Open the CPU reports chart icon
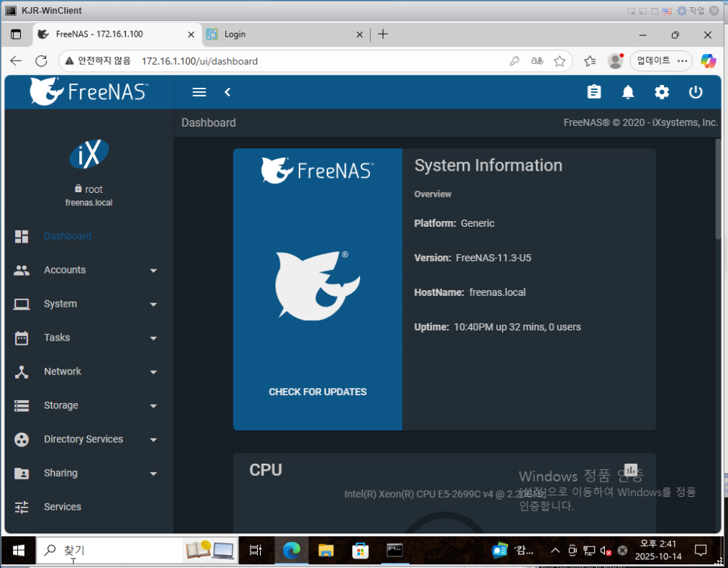Viewport: 728px width, 568px height. [631, 469]
